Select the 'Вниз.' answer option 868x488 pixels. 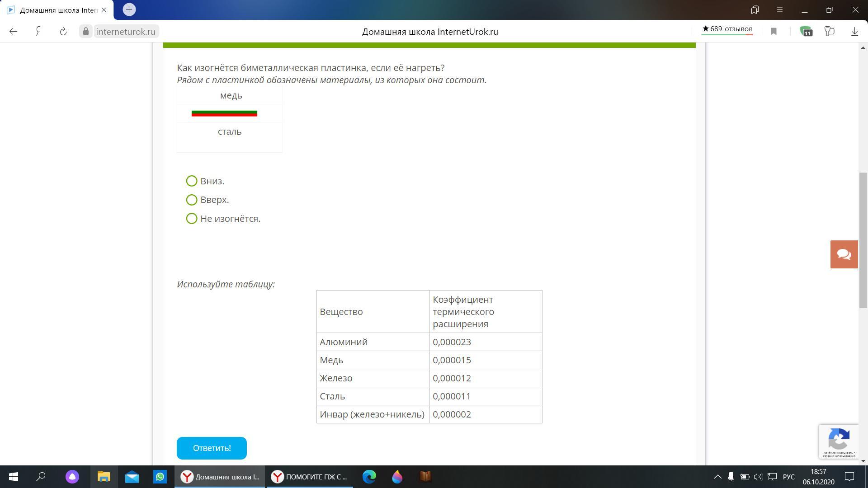pos(192,181)
